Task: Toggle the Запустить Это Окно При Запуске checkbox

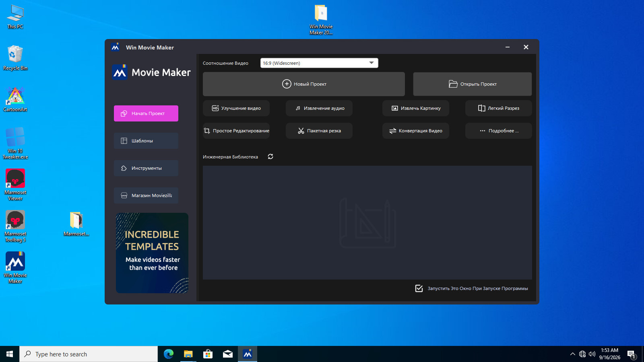Action: [x=419, y=288]
